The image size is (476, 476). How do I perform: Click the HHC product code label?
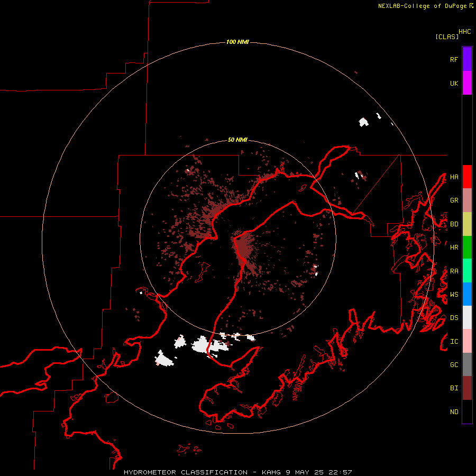[x=465, y=32]
